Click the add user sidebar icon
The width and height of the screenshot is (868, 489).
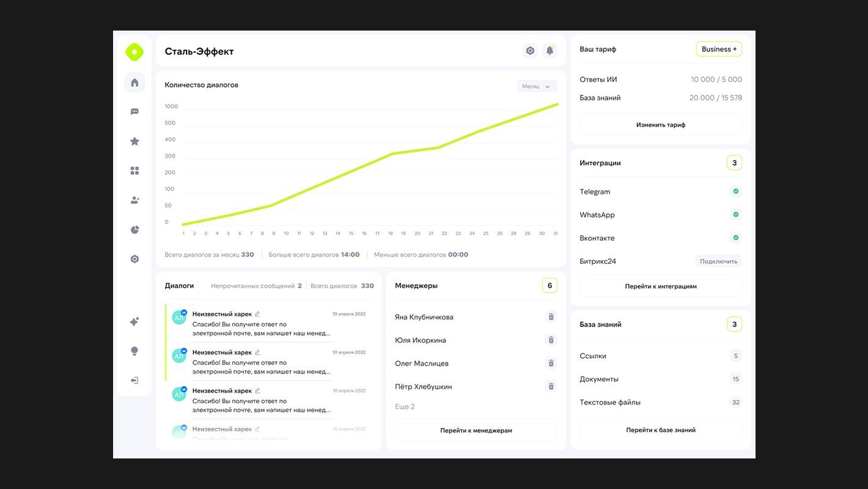point(134,200)
